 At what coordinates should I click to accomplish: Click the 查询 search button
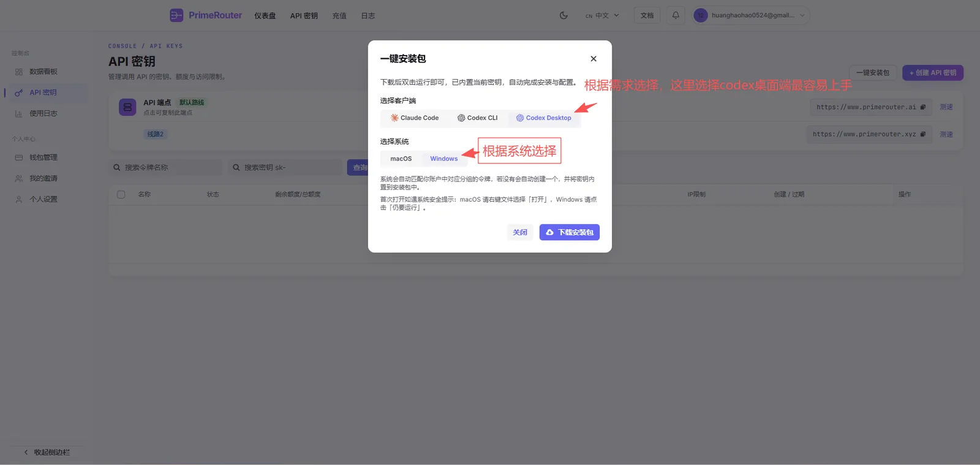[x=358, y=167]
